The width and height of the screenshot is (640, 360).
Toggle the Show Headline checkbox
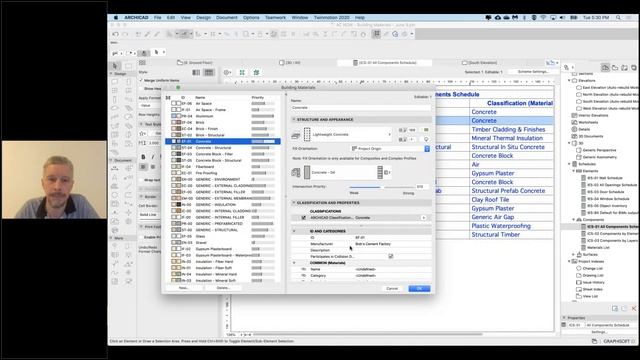141,89
